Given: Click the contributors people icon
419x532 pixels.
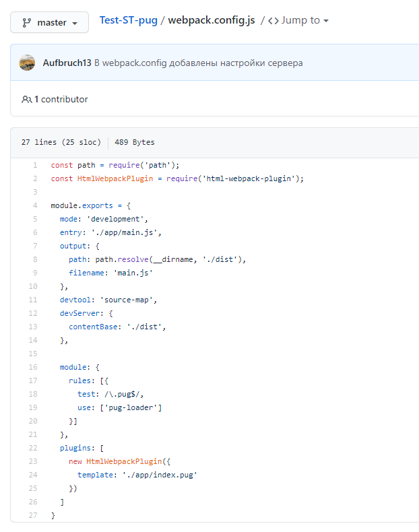Looking at the screenshot, I should pos(26,100).
